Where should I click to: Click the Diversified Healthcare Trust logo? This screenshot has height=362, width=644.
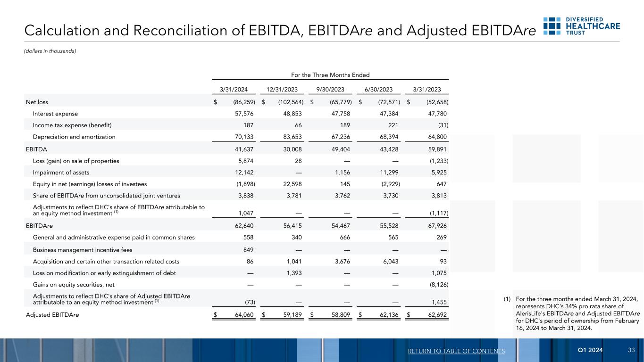581,26
